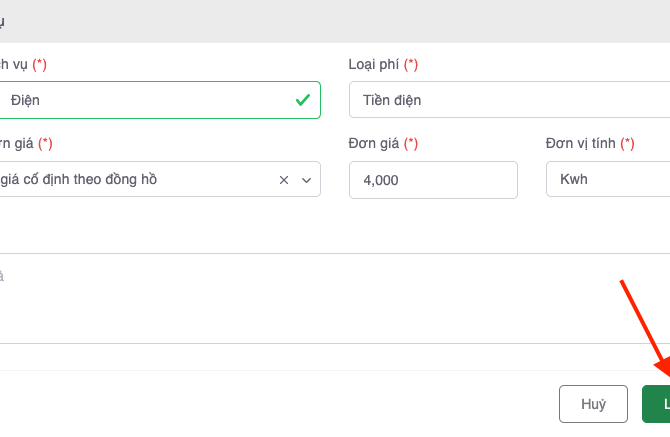The width and height of the screenshot is (670, 437).
Task: Click the Đơn giá label above 4,000
Action: tap(375, 144)
